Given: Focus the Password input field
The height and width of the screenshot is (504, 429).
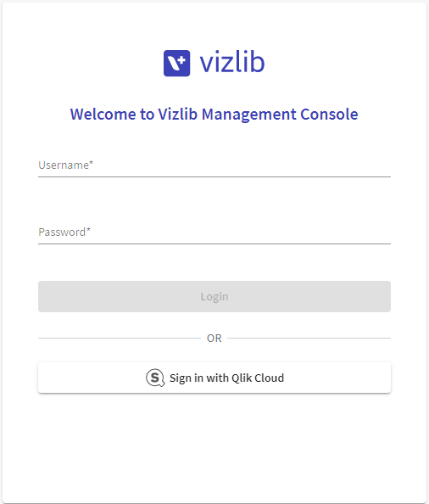Looking at the screenshot, I should coord(214,232).
